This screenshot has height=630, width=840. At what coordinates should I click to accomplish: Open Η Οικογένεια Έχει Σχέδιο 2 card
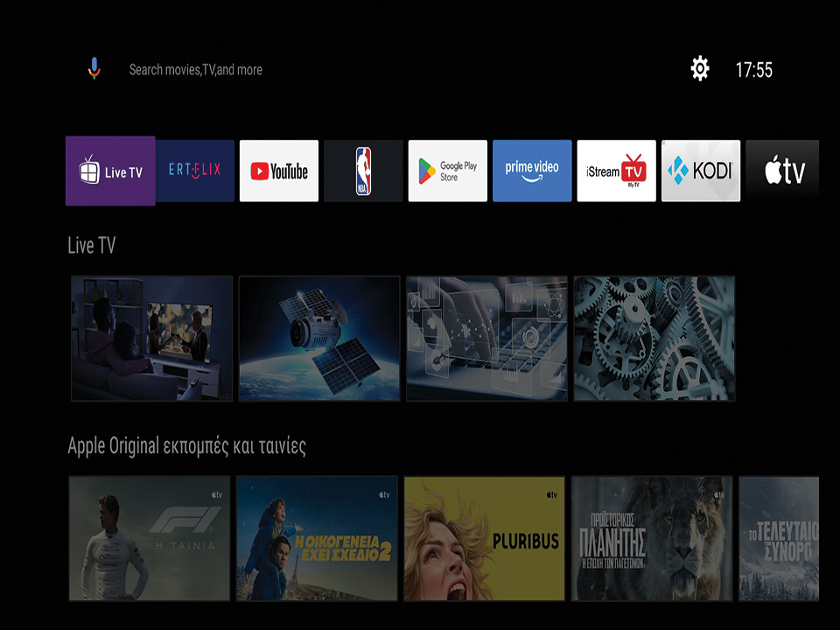pyautogui.click(x=317, y=538)
